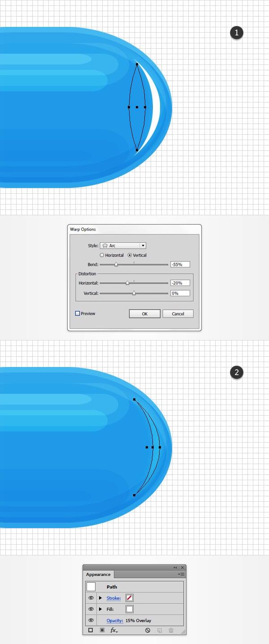This screenshot has width=269, height=644.
Task: Open the Opacity transparency link
Action: pos(114,621)
